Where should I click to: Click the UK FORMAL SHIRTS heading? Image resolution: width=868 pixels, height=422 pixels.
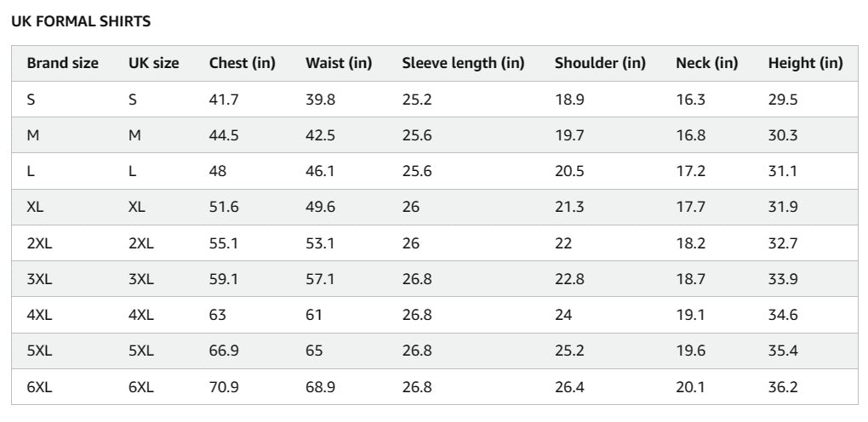point(81,22)
